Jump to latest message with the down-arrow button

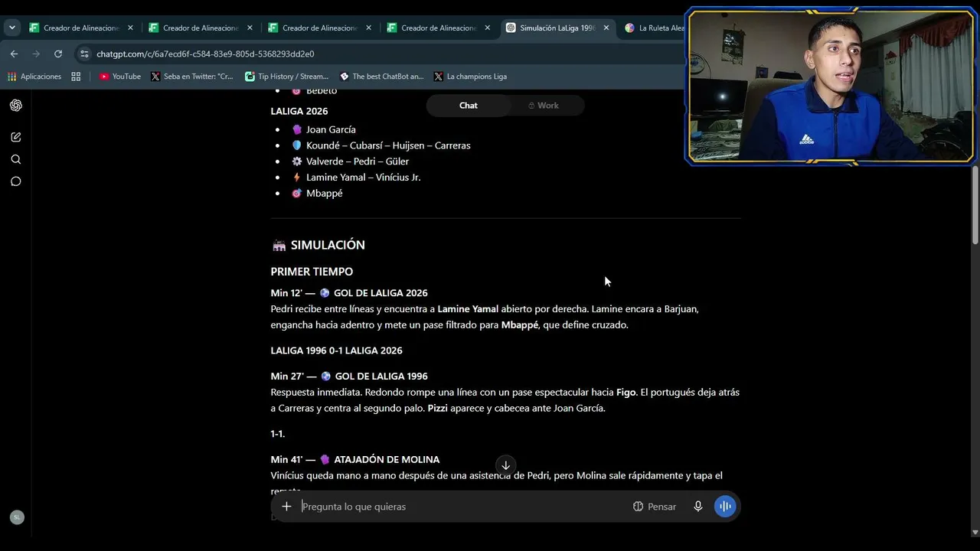pyautogui.click(x=505, y=465)
